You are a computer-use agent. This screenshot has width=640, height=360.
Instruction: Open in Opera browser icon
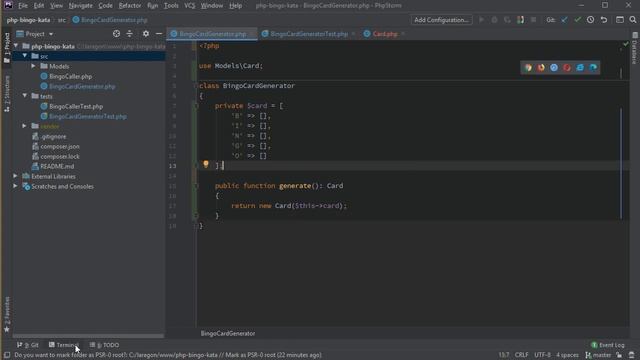click(567, 68)
